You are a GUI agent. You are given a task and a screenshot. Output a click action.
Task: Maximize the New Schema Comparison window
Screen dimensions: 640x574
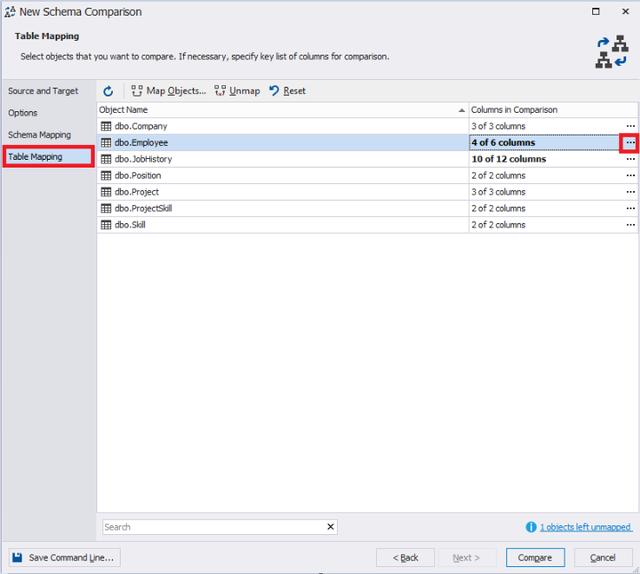(x=596, y=11)
